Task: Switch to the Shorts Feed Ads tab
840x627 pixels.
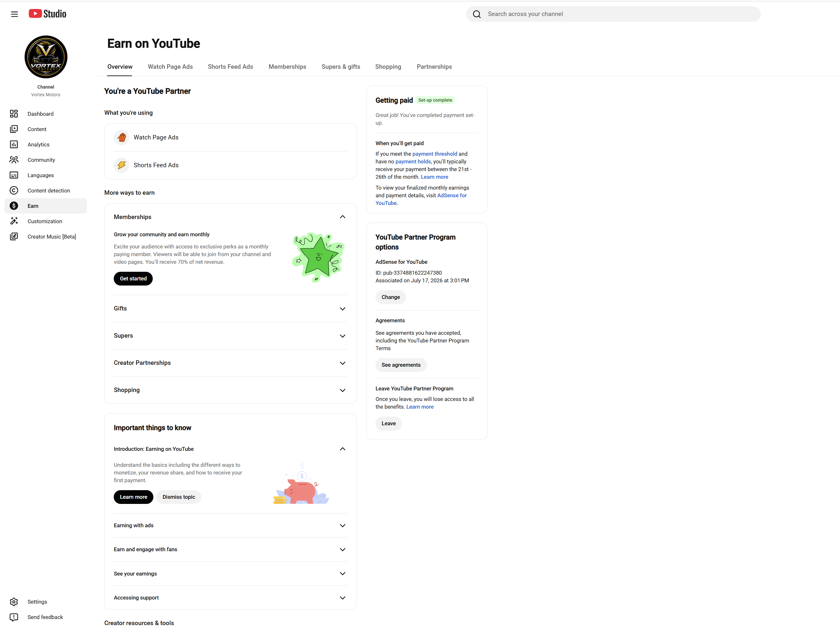Action: click(230, 67)
